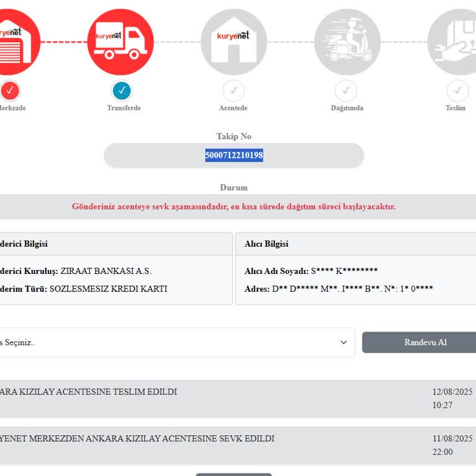The height and width of the screenshot is (476, 476).
Task: Open the Seçiniz dropdown list
Action: point(177,342)
